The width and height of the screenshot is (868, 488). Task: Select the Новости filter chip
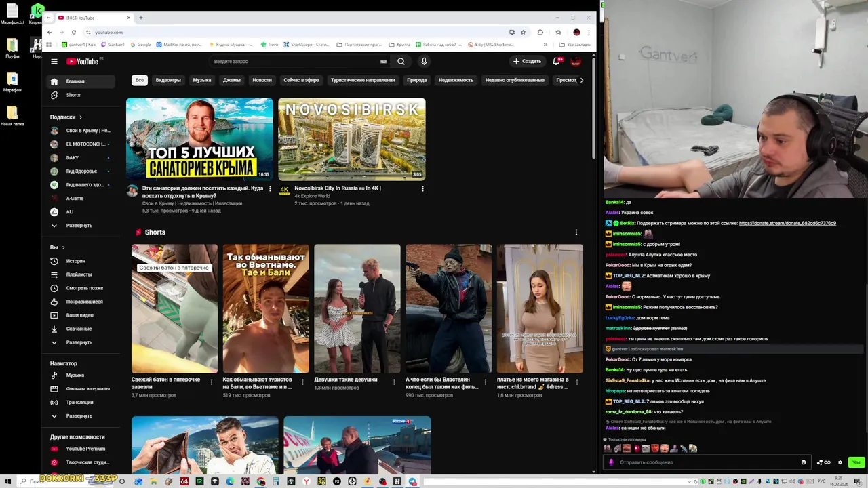(x=262, y=80)
